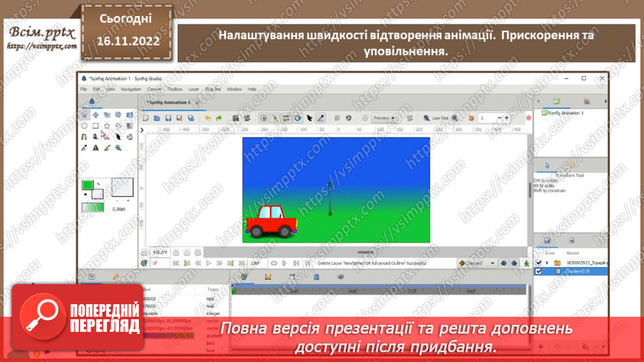644x362 pixels.
Task: Select the Draw tool
Action: [96, 137]
